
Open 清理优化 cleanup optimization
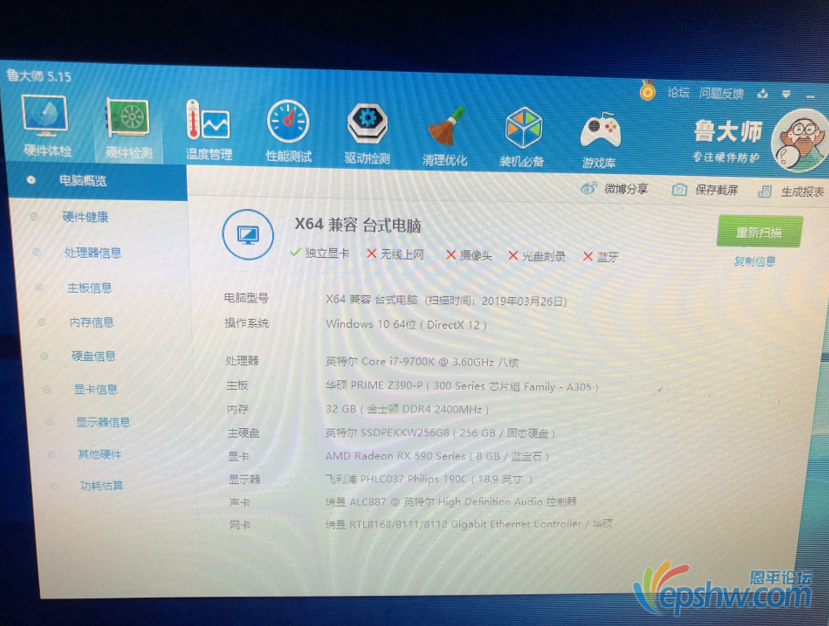pyautogui.click(x=445, y=136)
